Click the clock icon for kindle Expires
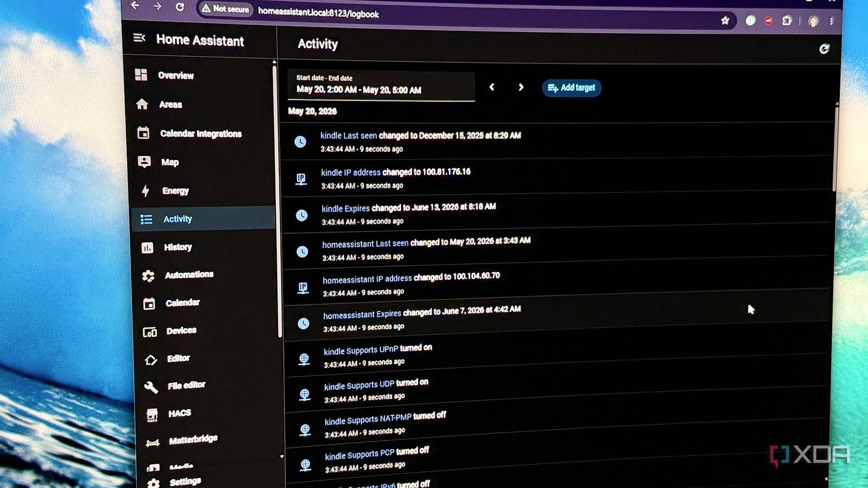The image size is (868, 488). tap(302, 215)
